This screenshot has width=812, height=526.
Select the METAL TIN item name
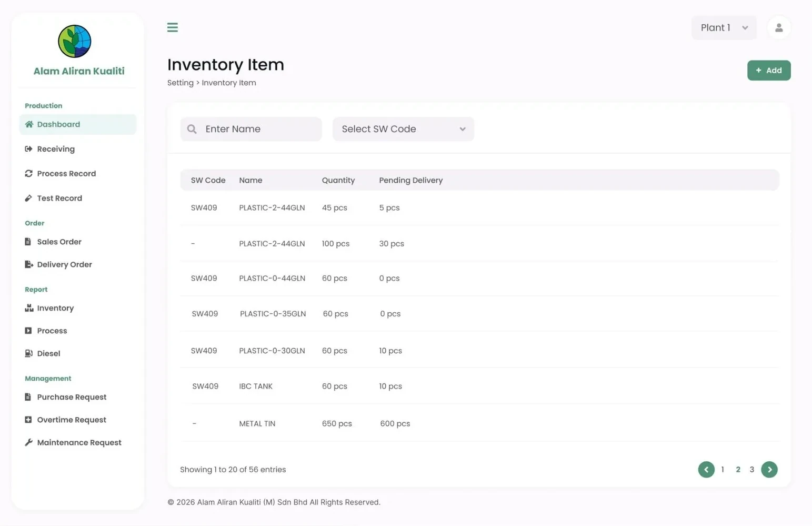point(257,423)
